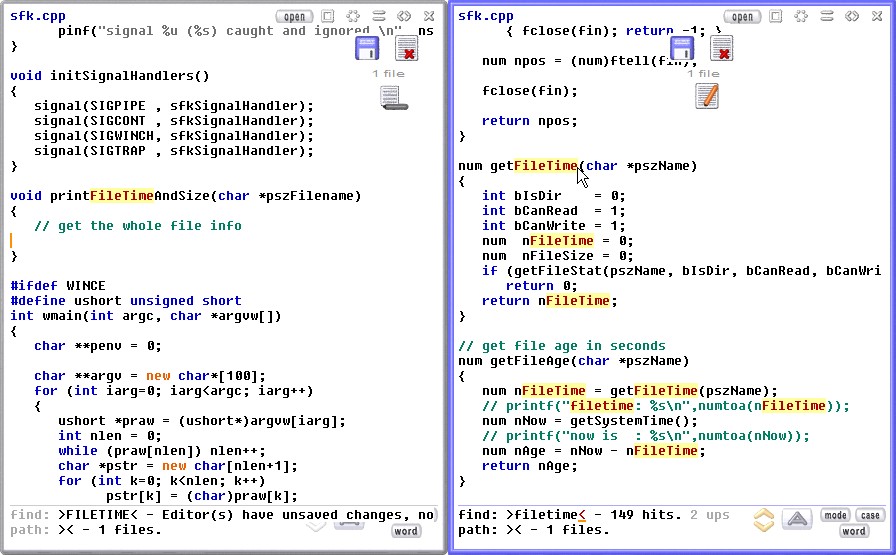Click the discard changes icon in left pane
Viewport: 896px width, 555px height.
pos(406,48)
